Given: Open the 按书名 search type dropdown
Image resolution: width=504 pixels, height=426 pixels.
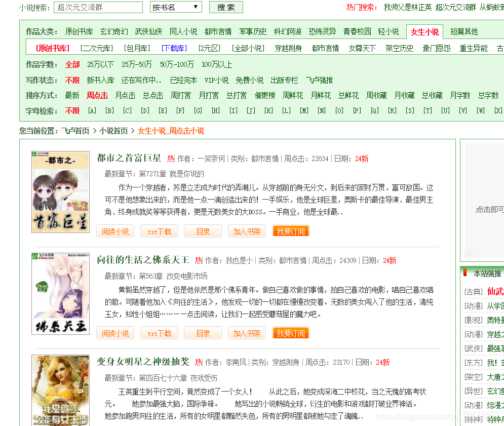Looking at the screenshot, I should 176,7.
